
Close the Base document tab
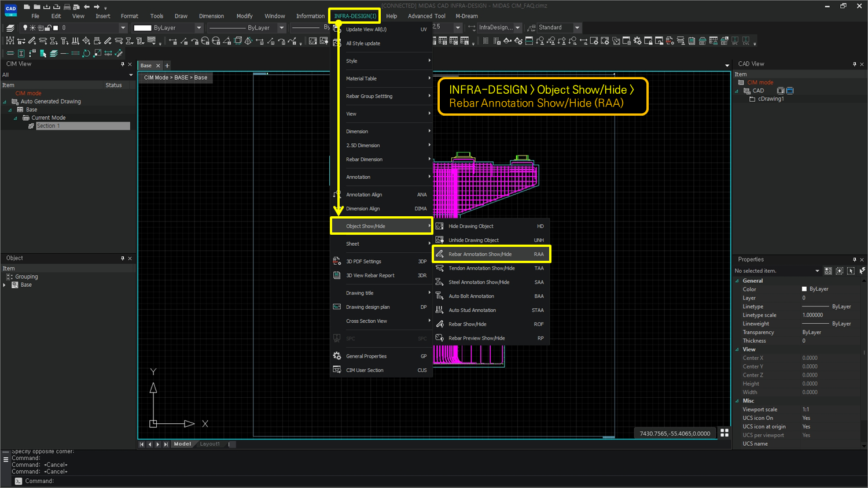point(158,65)
